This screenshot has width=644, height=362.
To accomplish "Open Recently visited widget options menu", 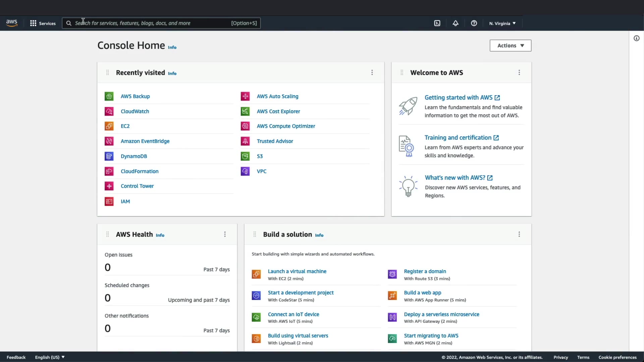I will pyautogui.click(x=372, y=72).
